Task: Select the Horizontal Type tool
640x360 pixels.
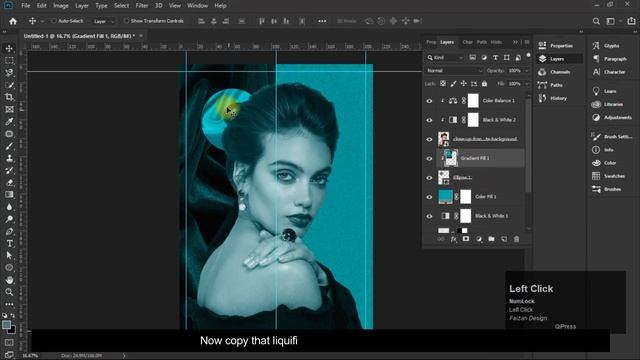Action: 9,244
